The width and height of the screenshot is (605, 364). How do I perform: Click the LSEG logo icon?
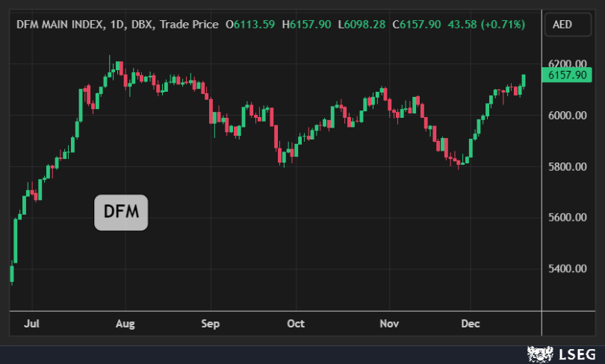pos(539,353)
